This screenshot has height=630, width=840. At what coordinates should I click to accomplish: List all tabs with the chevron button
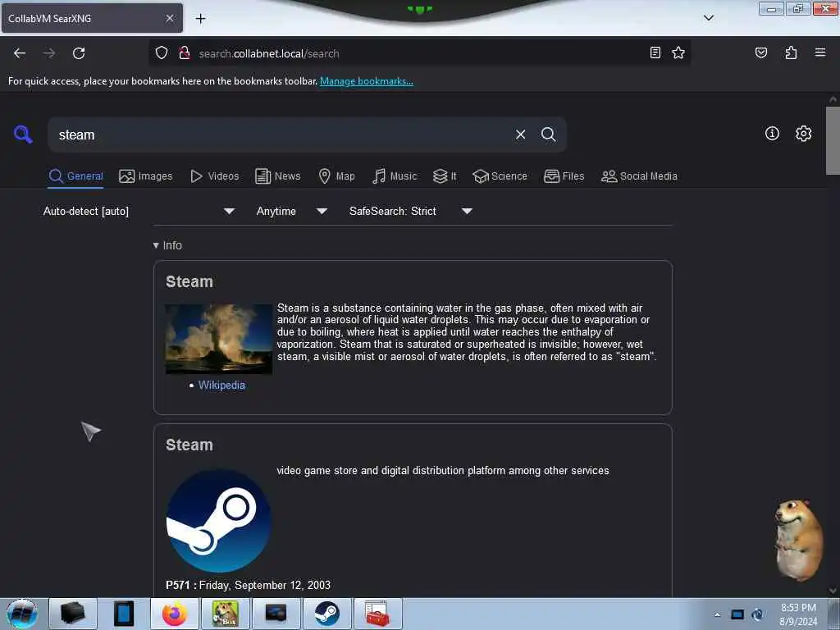[x=709, y=18]
